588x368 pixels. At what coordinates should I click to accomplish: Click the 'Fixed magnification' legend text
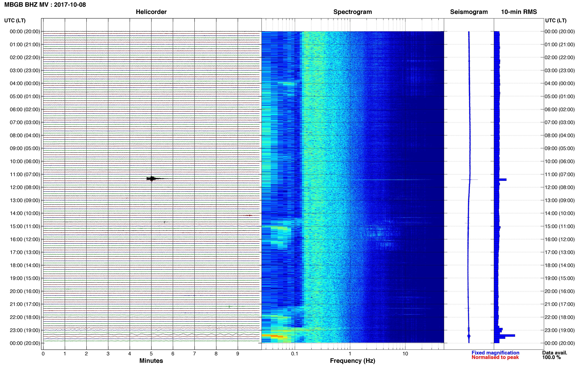point(495,353)
